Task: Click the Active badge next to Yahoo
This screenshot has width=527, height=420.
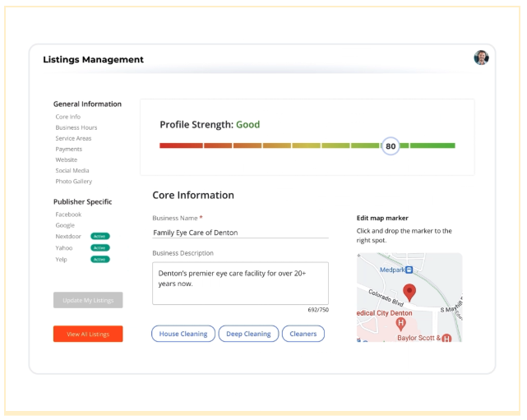Action: click(x=99, y=248)
